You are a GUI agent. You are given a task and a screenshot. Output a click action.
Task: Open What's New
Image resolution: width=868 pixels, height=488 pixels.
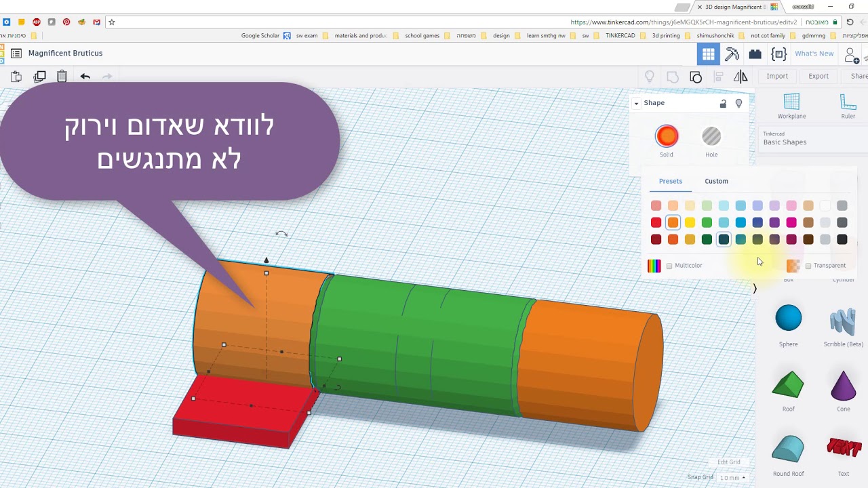pyautogui.click(x=814, y=54)
